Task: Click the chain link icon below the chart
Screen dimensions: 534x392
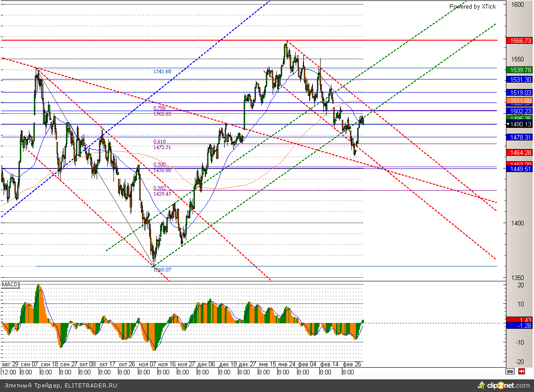Action: tap(510, 371)
